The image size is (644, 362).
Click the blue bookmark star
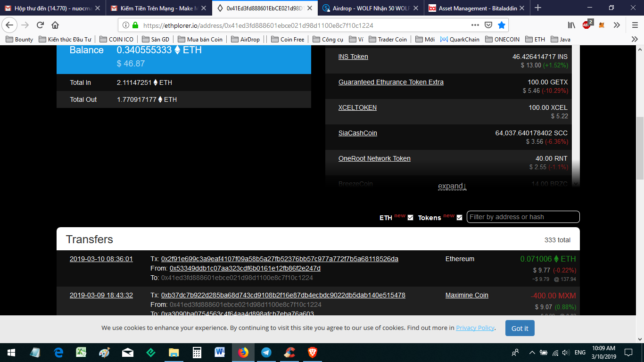(x=502, y=25)
